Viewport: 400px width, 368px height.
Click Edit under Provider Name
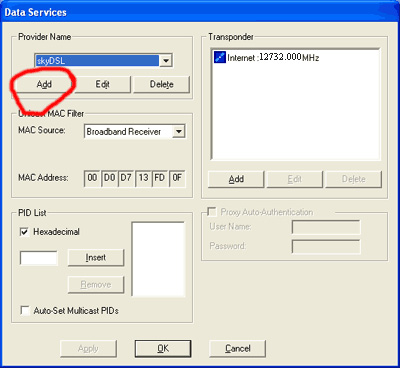click(102, 84)
